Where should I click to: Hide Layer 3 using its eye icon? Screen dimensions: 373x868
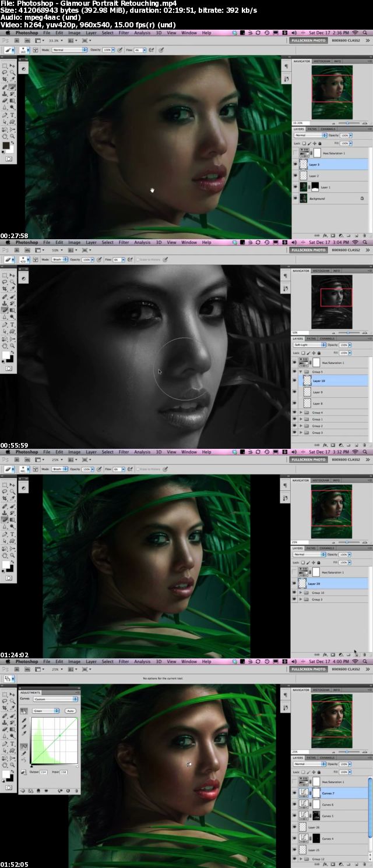tap(295, 165)
